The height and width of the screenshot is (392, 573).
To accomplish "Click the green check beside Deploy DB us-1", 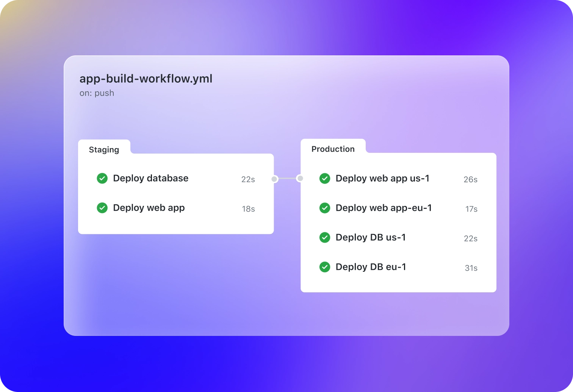I will (x=325, y=237).
